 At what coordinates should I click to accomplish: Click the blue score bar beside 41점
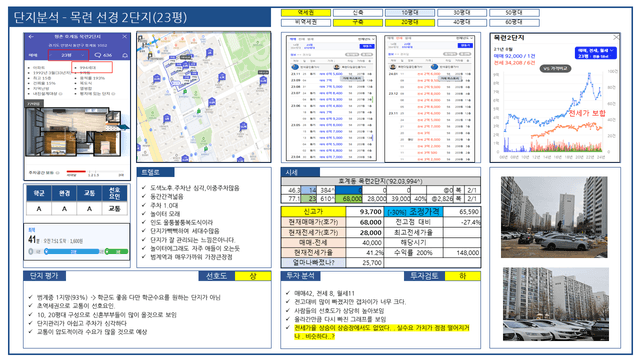coord(73,251)
